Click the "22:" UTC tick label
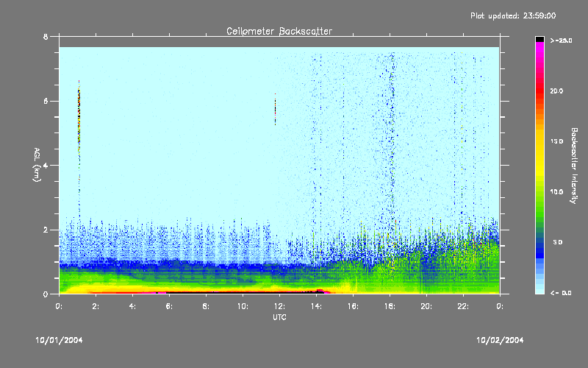588x368 pixels. [x=463, y=306]
